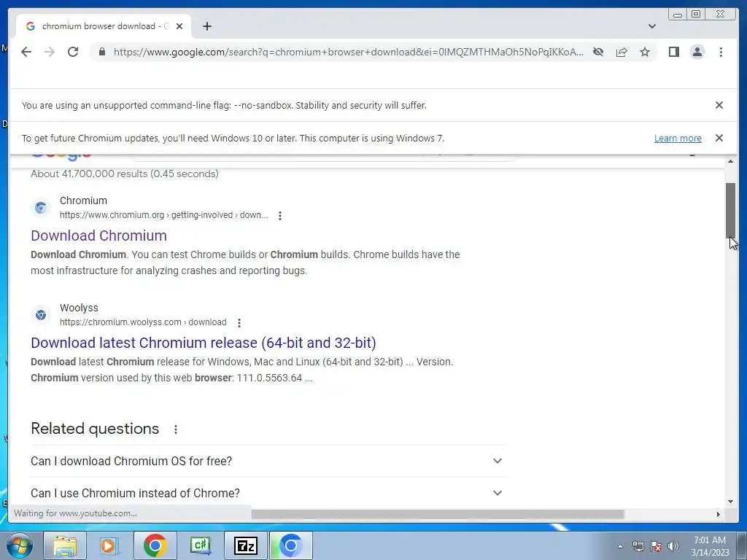The image size is (747, 560).
Task: View site information via the padlock icon
Action: [x=102, y=52]
